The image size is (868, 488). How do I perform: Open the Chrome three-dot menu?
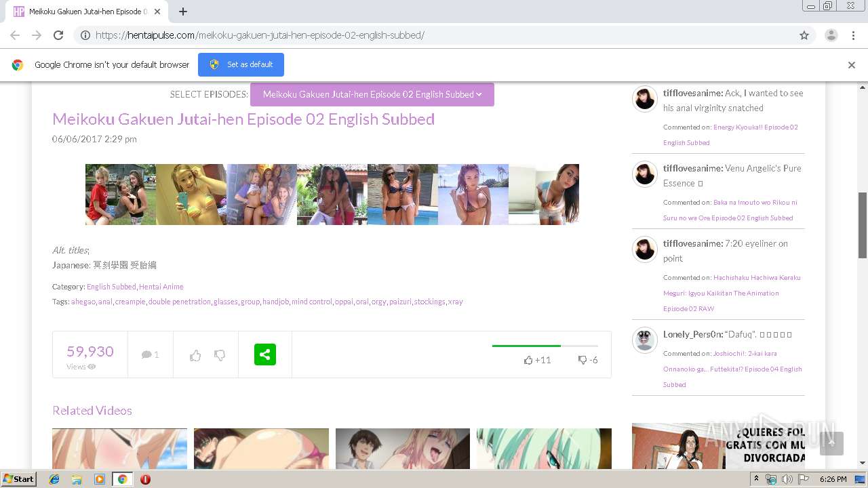pos(854,35)
